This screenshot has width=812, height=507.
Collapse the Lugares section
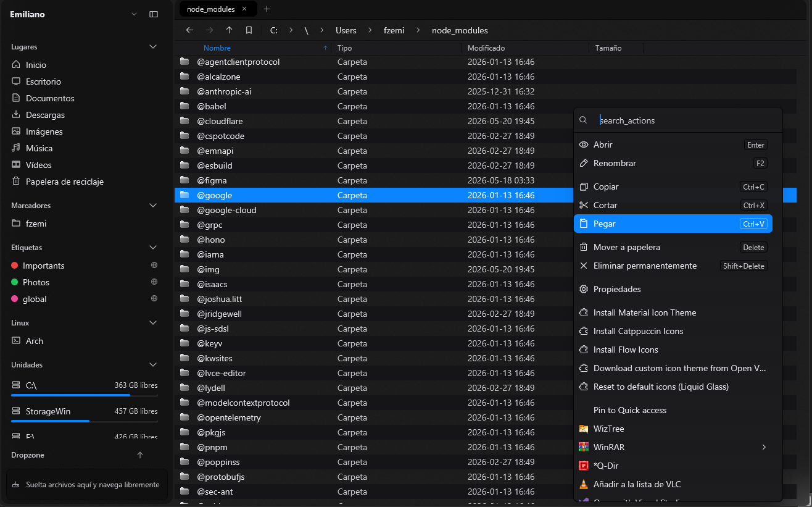[154, 47]
